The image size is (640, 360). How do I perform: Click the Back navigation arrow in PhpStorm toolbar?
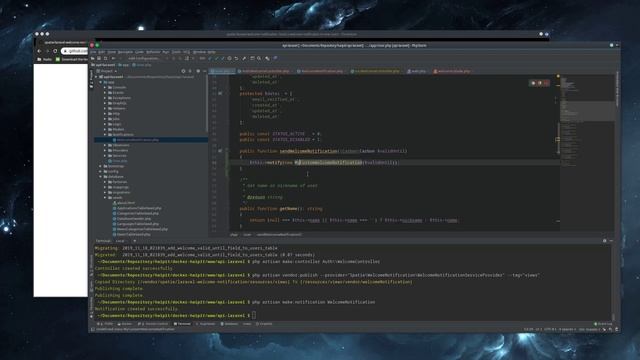point(113,58)
